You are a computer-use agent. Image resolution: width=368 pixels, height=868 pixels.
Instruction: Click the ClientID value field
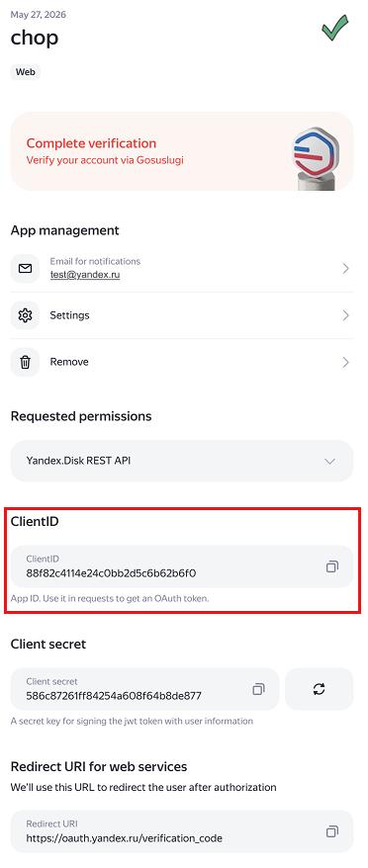click(x=182, y=566)
